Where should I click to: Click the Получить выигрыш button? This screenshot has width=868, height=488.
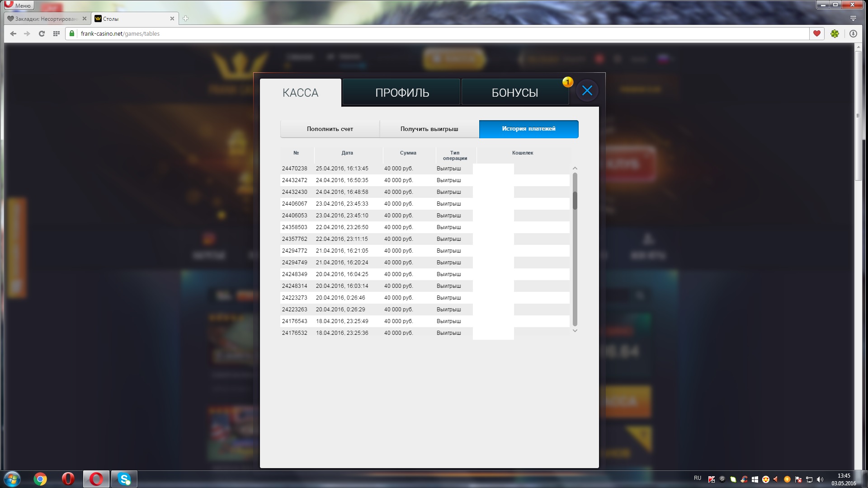tap(429, 129)
